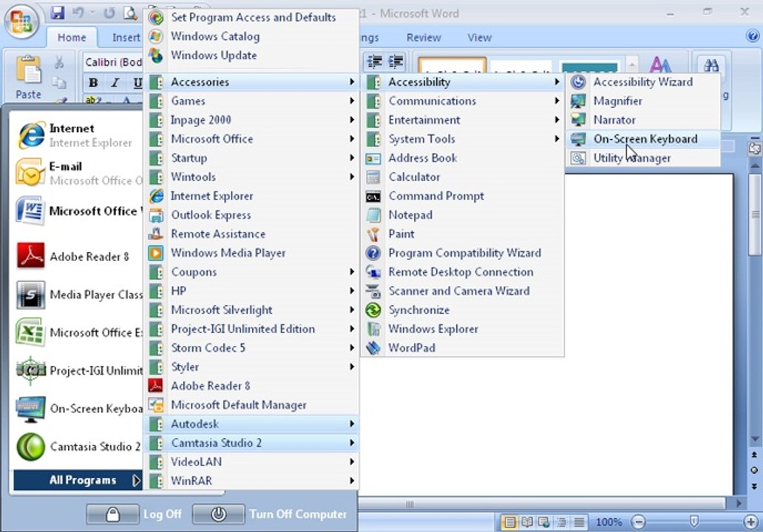Image resolution: width=763 pixels, height=532 pixels.
Task: Click the Scanner and Camera Wizard icon
Action: point(373,291)
